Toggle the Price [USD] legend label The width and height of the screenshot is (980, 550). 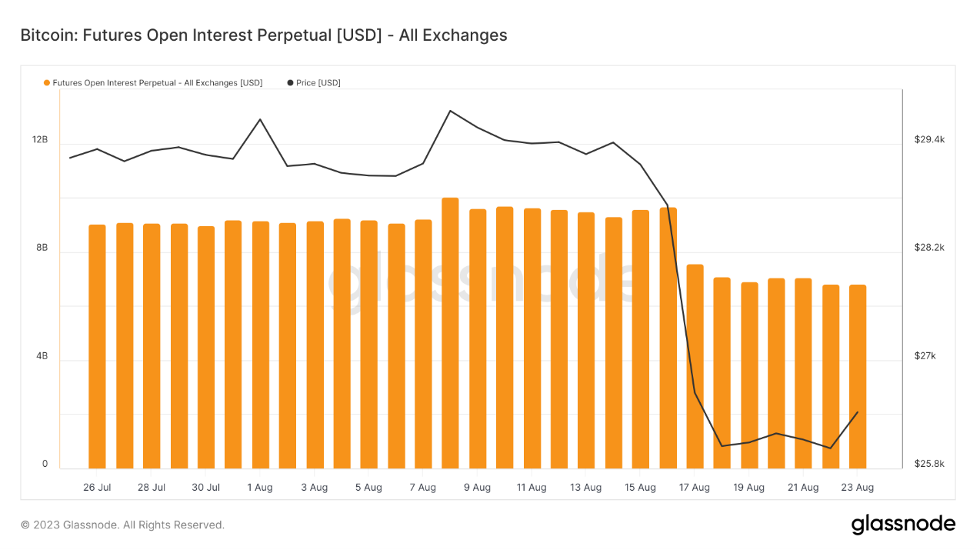(x=318, y=83)
